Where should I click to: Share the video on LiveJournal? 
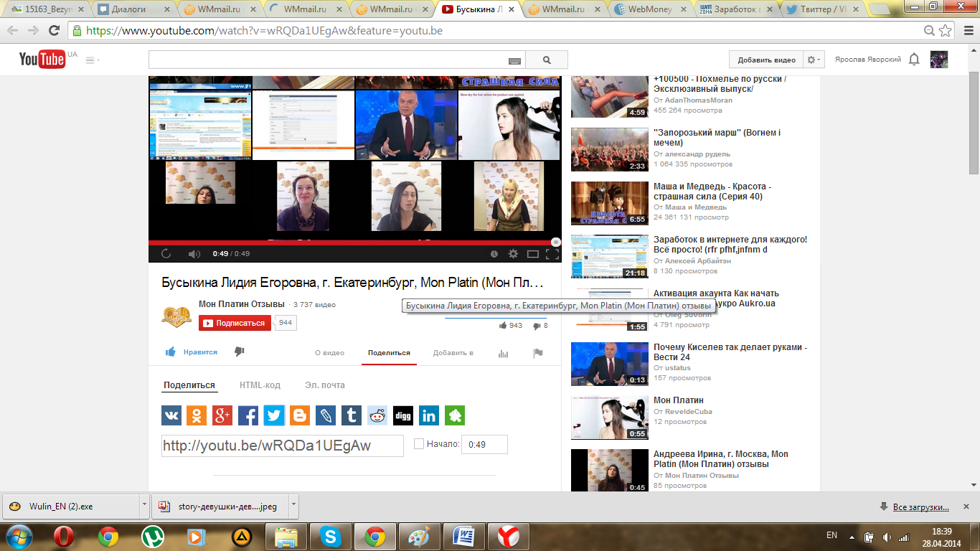click(x=326, y=415)
